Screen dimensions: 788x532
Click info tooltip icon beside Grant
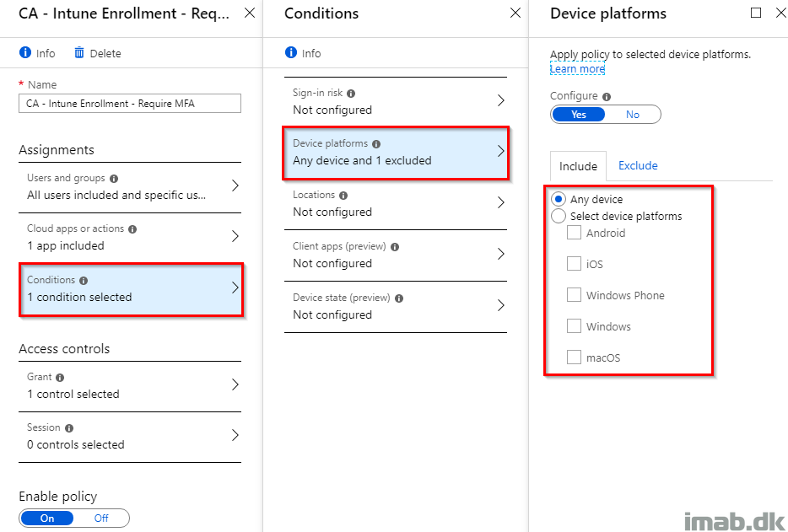[60, 378]
